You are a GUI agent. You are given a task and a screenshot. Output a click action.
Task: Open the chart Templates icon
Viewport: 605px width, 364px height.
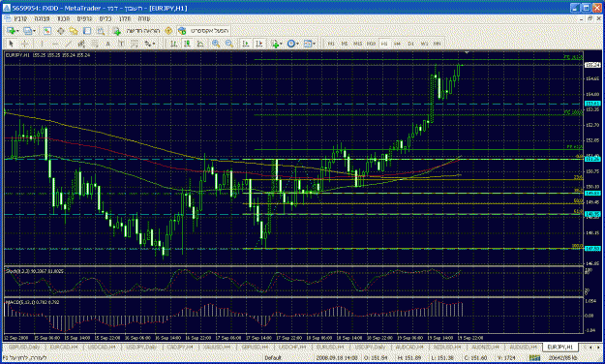click(x=308, y=44)
